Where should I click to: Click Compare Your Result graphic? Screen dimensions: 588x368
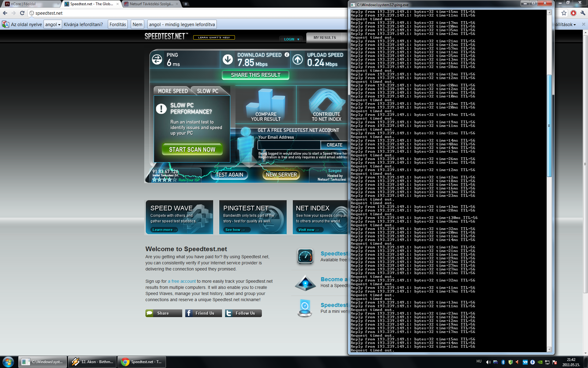[266, 105]
